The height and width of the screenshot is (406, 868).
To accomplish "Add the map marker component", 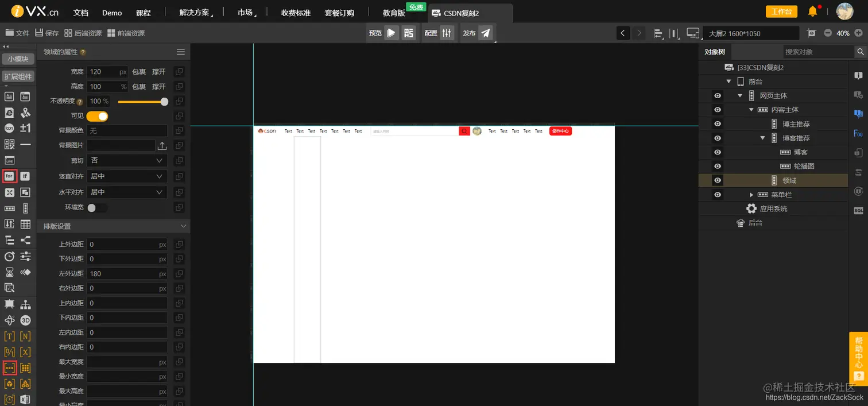I will click(x=25, y=113).
